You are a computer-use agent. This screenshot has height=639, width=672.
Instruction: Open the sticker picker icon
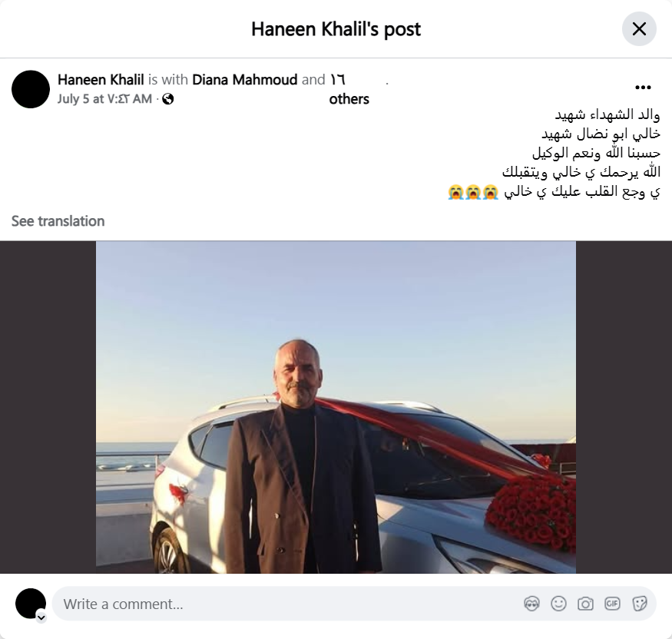pyautogui.click(x=640, y=604)
